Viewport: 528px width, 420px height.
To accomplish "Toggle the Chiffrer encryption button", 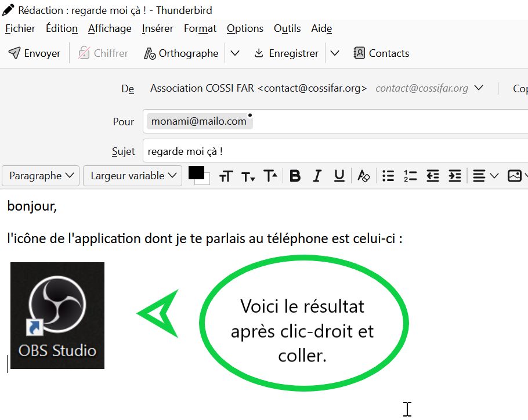I will [103, 53].
